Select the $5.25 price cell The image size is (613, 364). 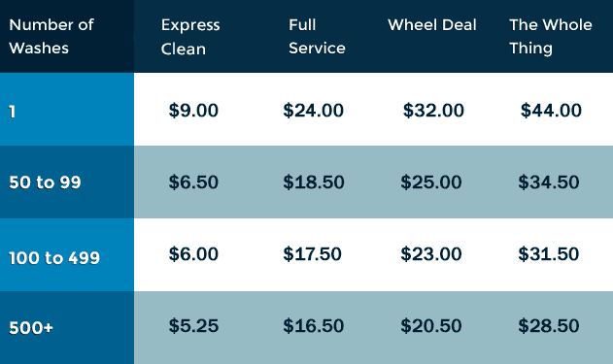(193, 326)
